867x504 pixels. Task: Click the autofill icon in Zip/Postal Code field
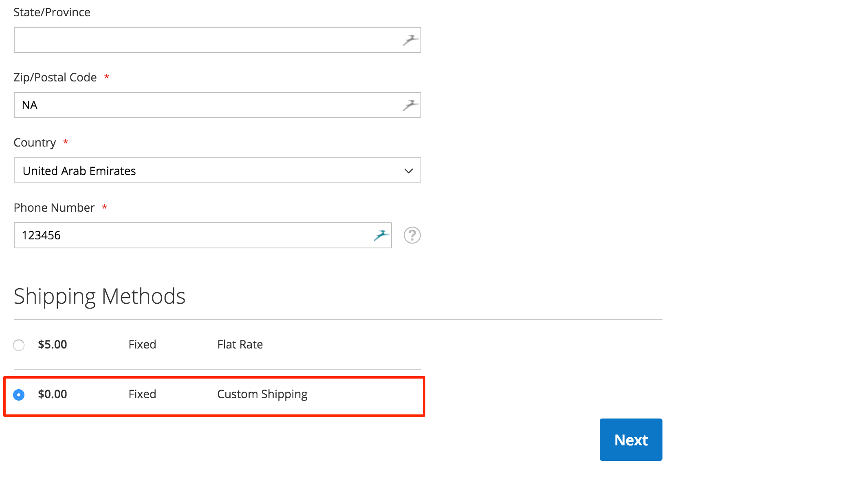tap(410, 105)
